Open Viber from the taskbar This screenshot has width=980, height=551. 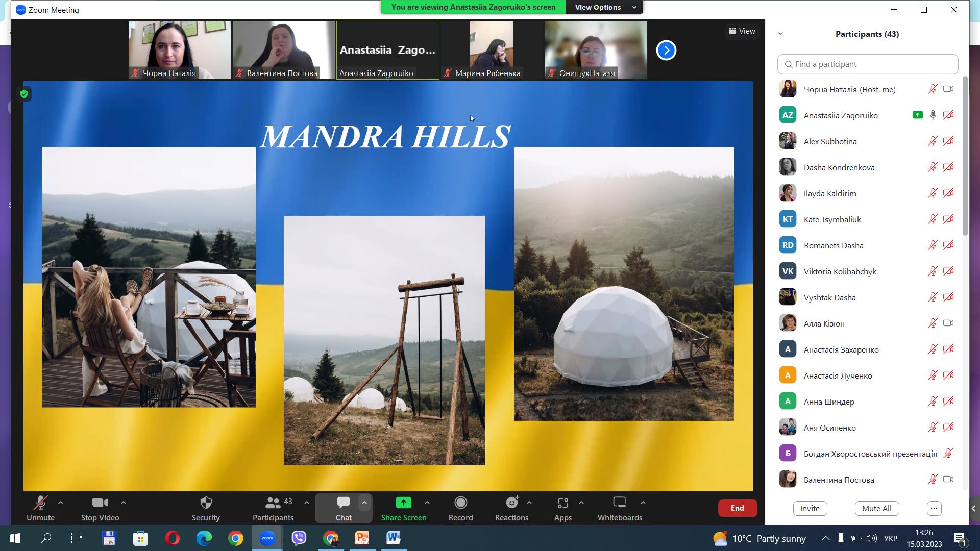[x=299, y=538]
